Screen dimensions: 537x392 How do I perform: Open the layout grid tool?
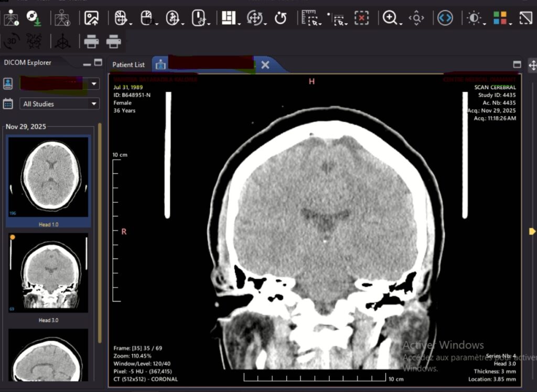click(x=228, y=18)
